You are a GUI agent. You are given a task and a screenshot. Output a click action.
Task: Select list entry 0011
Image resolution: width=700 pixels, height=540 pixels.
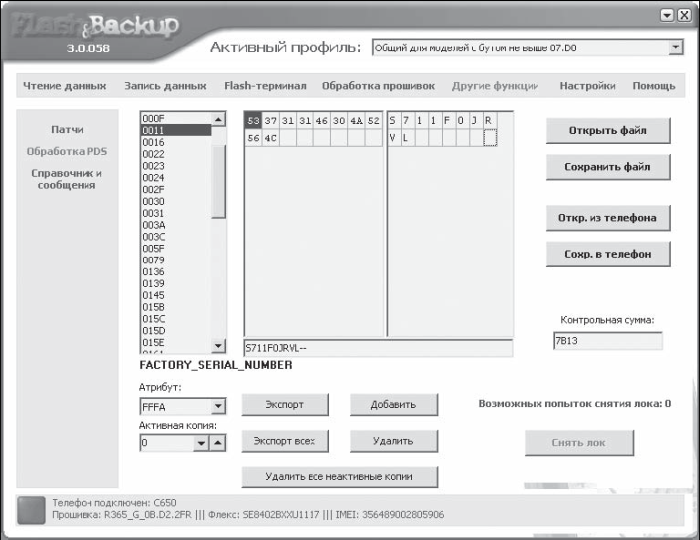point(176,130)
